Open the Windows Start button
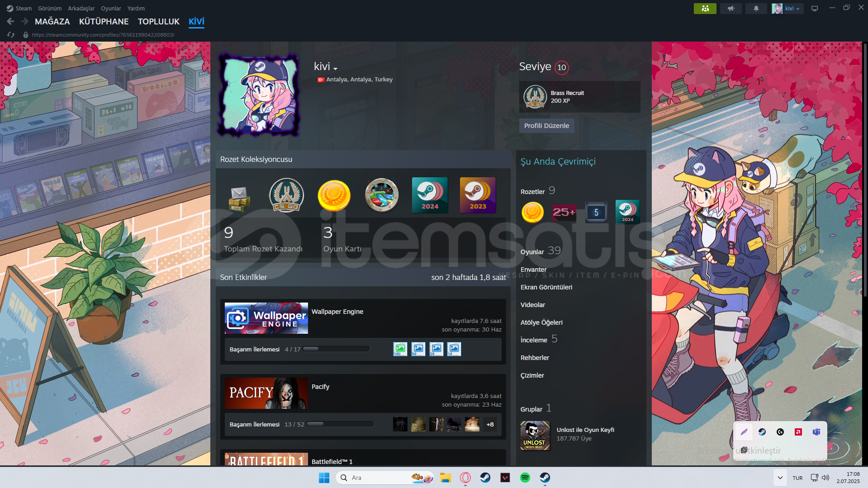Image resolution: width=868 pixels, height=488 pixels. pos(324,478)
